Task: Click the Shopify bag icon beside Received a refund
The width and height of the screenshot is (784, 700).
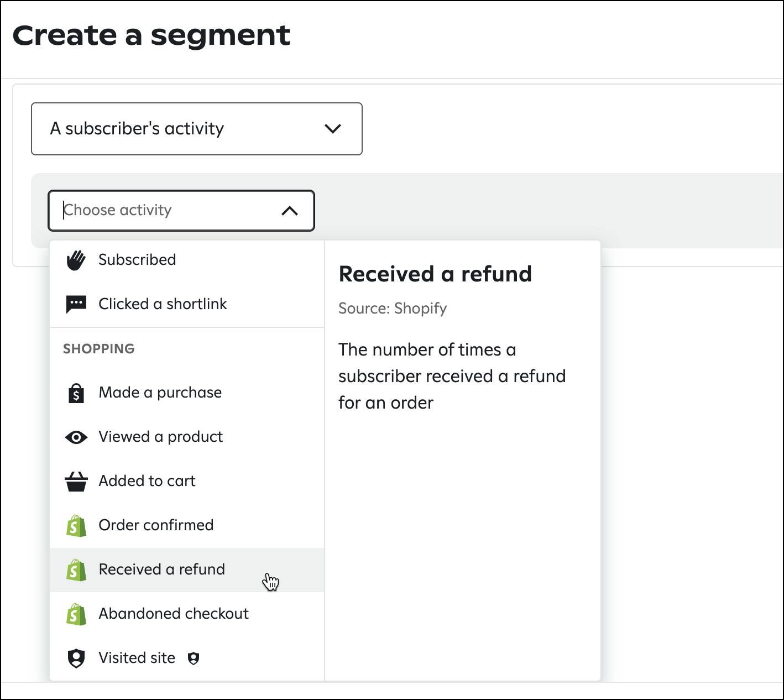Action: pos(76,570)
